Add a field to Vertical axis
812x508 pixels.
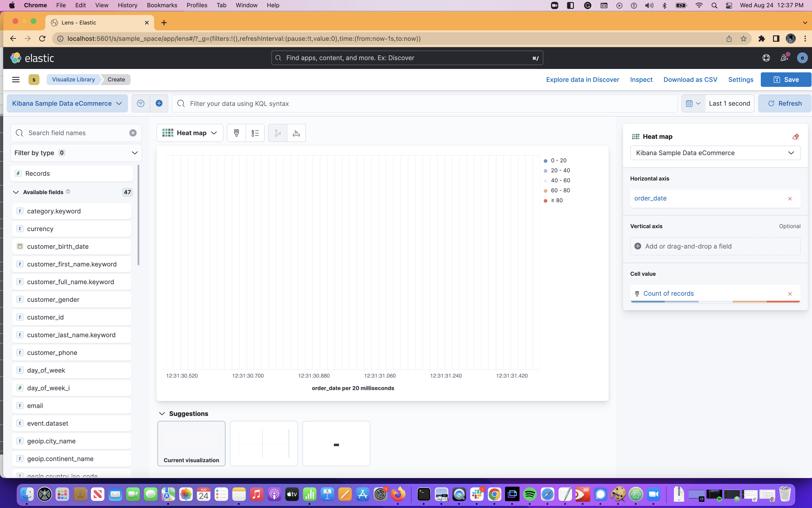tap(715, 246)
